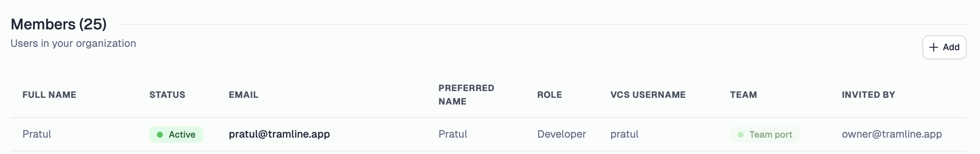The width and height of the screenshot is (980, 154).
Task: Click the Role column header
Action: pyautogui.click(x=549, y=95)
